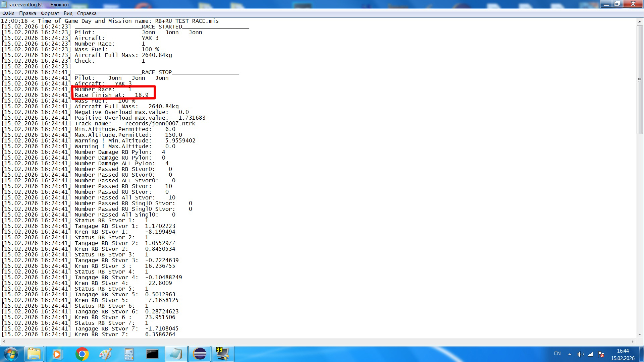
Task: Open Google Chrome from taskbar
Action: (82, 354)
